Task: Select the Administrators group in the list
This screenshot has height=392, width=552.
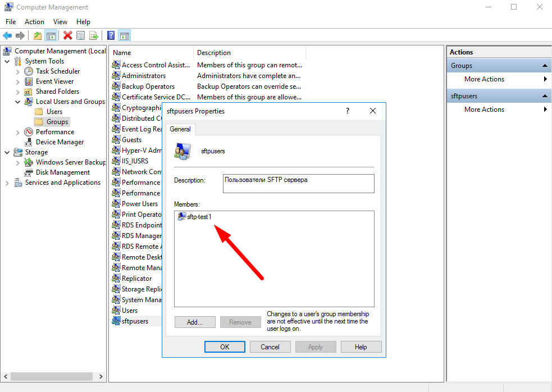Action: (139, 76)
